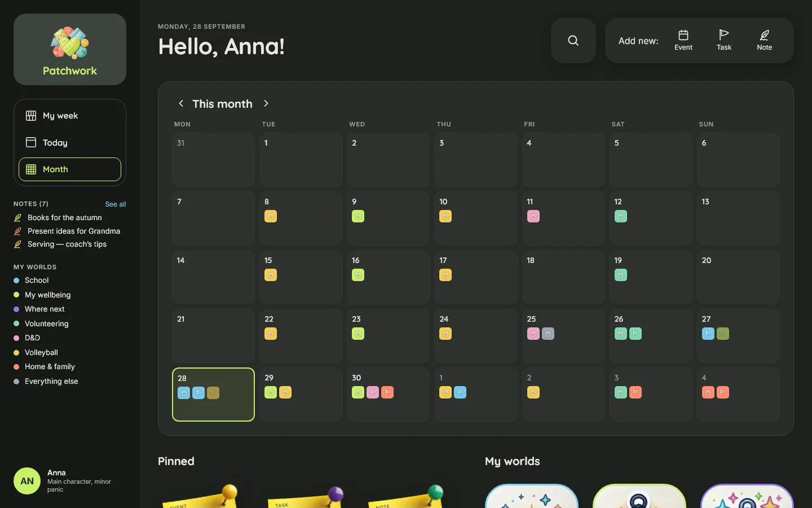Open green event on the 29th
Screen dimensions: 812x508
271,392
